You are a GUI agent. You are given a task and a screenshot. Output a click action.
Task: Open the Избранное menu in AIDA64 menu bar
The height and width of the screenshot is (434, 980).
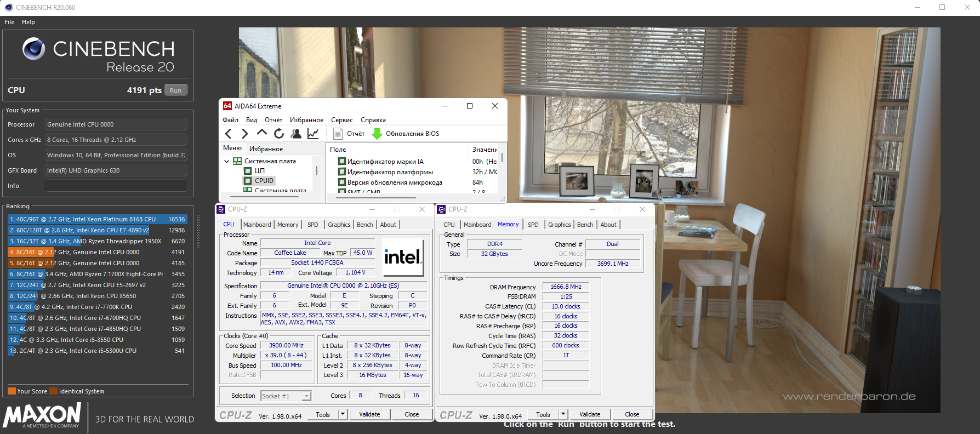(x=306, y=120)
